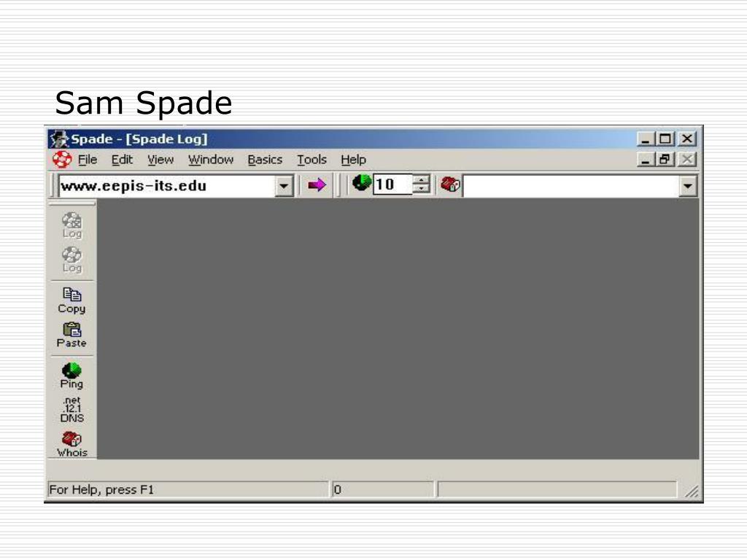Open the View menu
This screenshot has height=560, width=747.
[160, 160]
